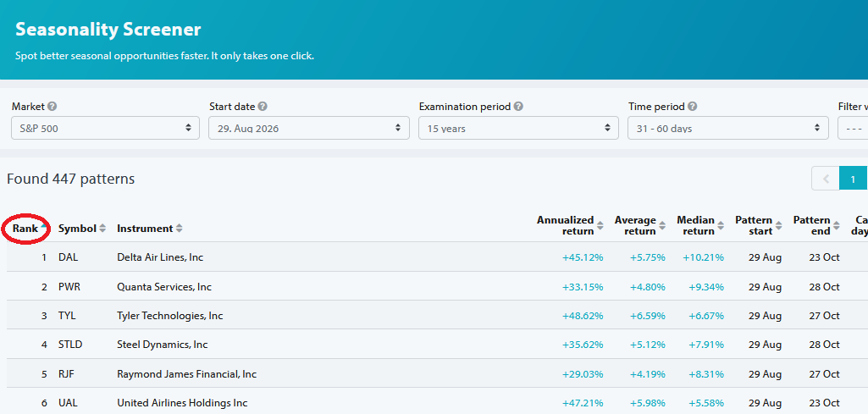Click the +48.62% annualized return value
This screenshot has width=868, height=414.
[x=583, y=316]
